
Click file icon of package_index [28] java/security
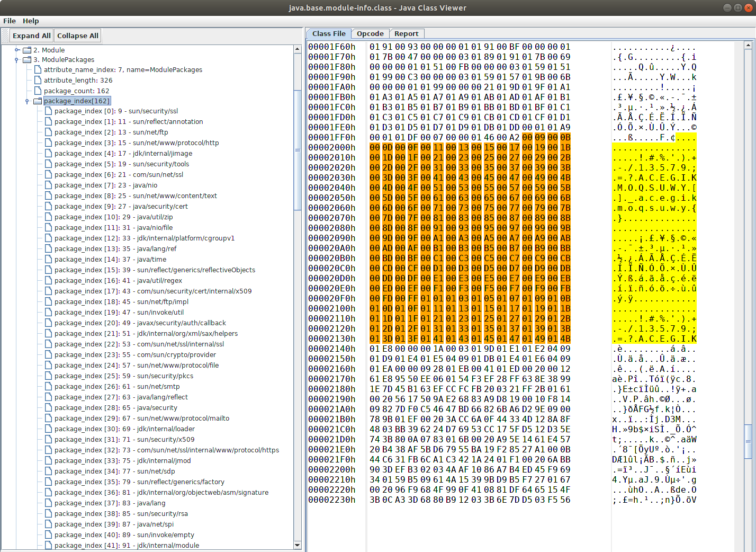tap(48, 407)
